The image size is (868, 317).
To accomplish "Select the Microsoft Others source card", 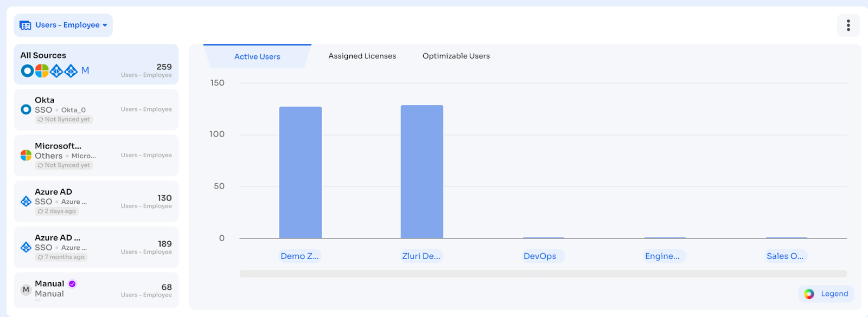I will click(96, 156).
